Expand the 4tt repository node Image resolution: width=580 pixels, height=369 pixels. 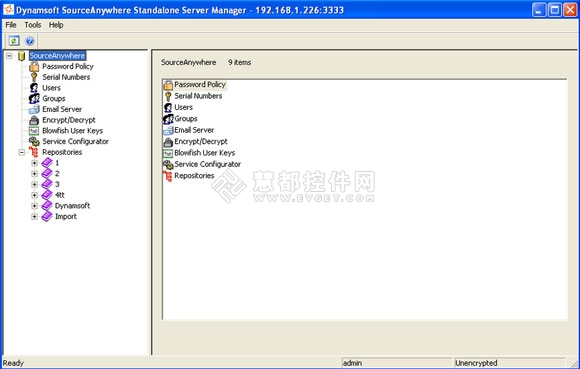click(34, 195)
